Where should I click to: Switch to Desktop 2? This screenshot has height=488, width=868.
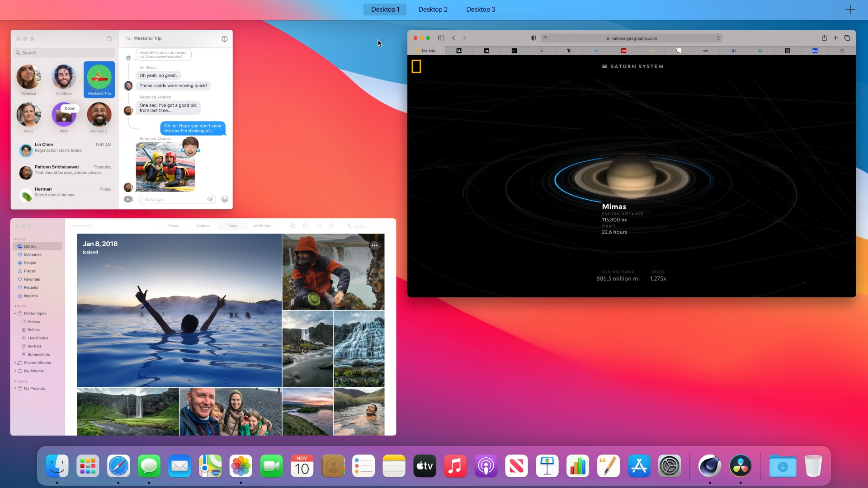[x=433, y=9]
